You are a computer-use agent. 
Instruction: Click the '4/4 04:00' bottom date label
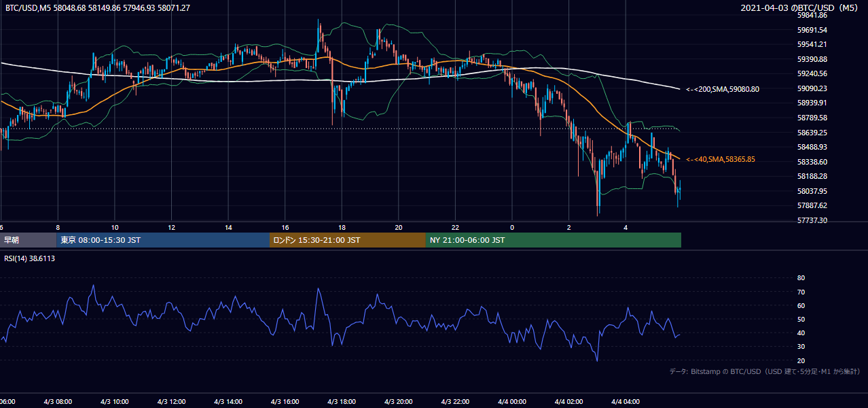pos(626,402)
